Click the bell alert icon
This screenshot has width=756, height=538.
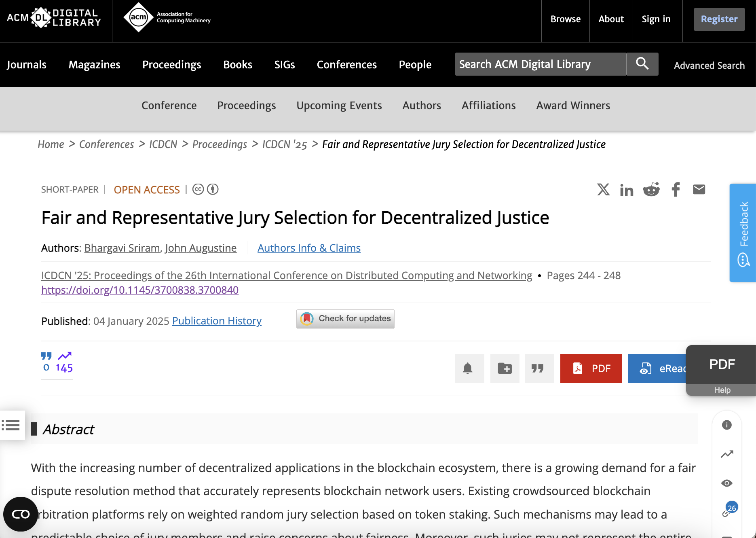(x=468, y=369)
